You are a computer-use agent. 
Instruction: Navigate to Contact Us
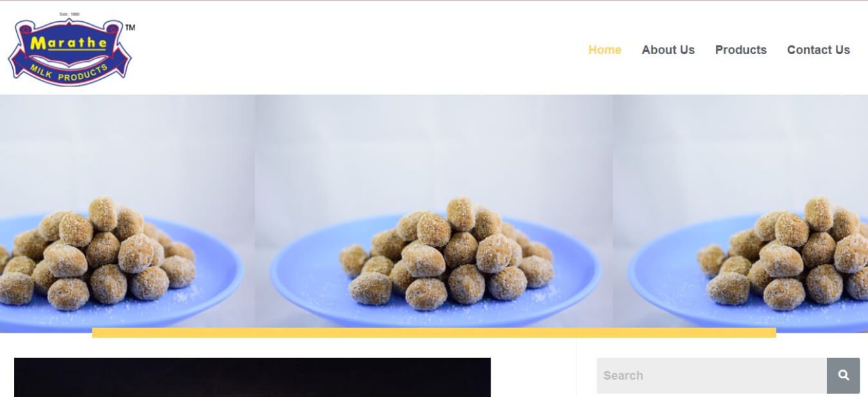(x=818, y=50)
